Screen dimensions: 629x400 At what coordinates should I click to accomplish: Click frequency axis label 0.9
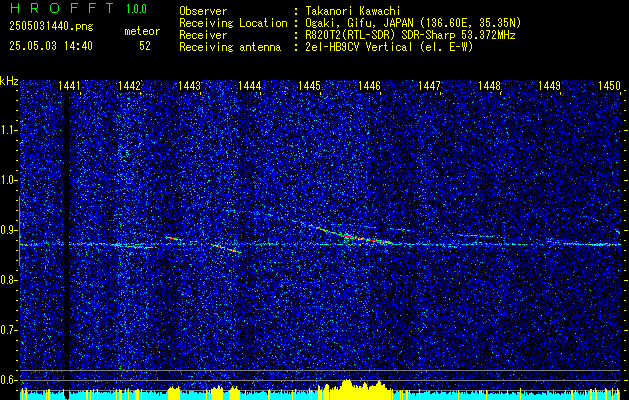(x=8, y=230)
